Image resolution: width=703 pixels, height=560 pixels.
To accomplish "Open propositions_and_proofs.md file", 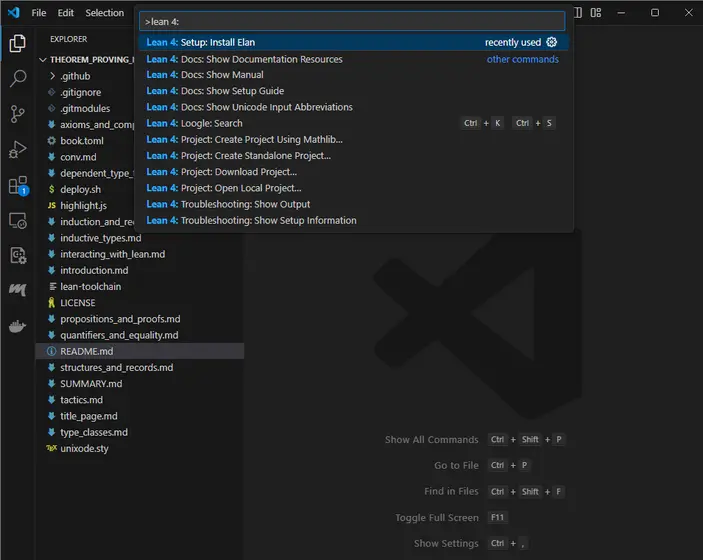I will (140, 319).
